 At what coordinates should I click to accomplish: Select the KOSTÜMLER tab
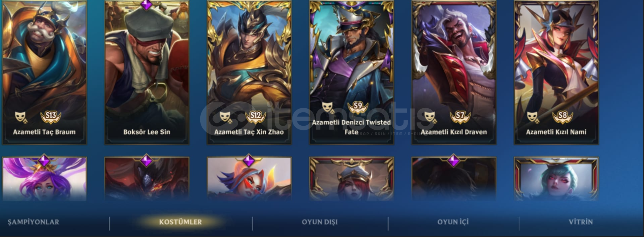(180, 222)
